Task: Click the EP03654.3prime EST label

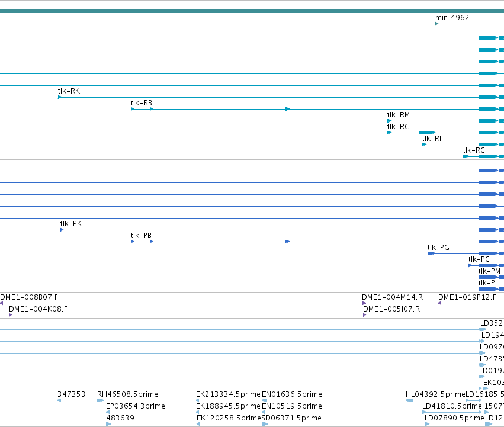Action: [x=135, y=406]
